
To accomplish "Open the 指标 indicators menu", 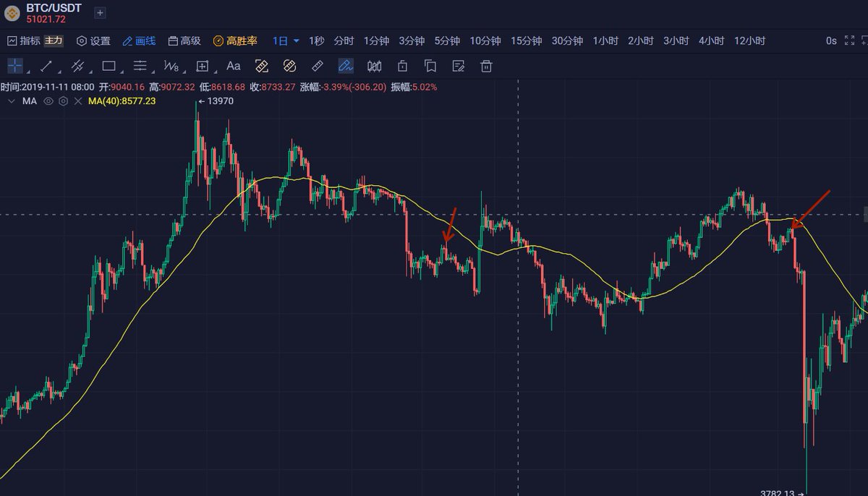I will tap(24, 41).
